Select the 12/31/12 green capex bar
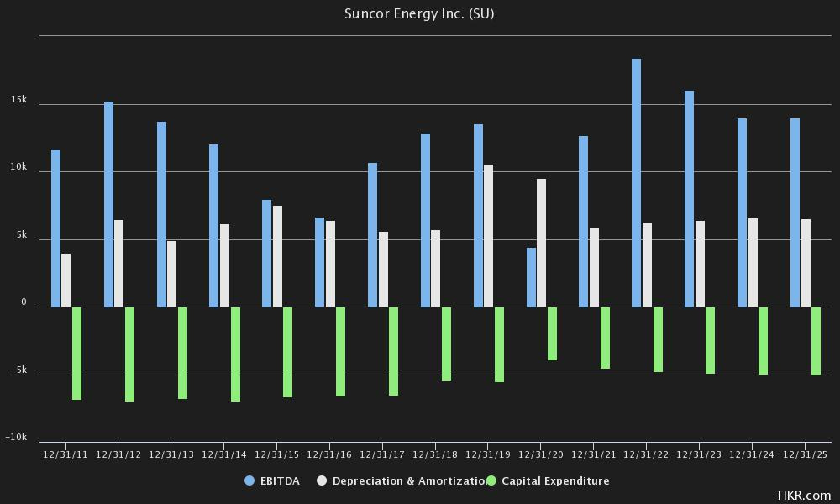Image resolution: width=840 pixels, height=504 pixels. 129,354
